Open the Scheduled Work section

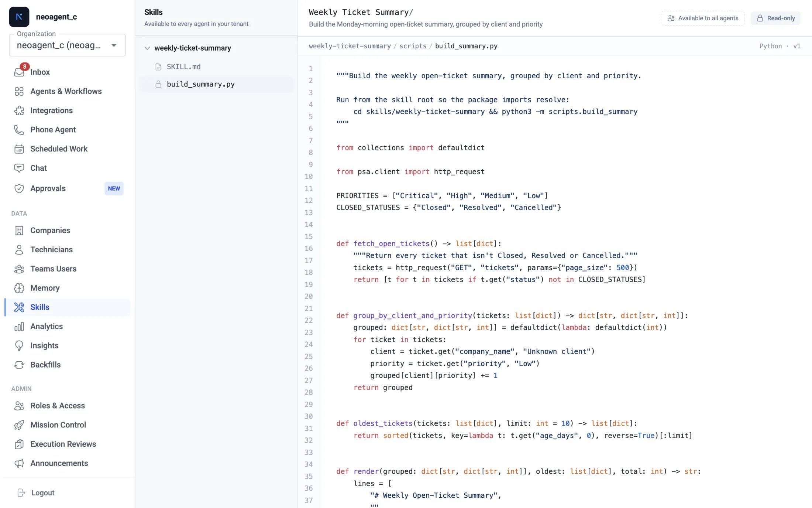click(67, 149)
